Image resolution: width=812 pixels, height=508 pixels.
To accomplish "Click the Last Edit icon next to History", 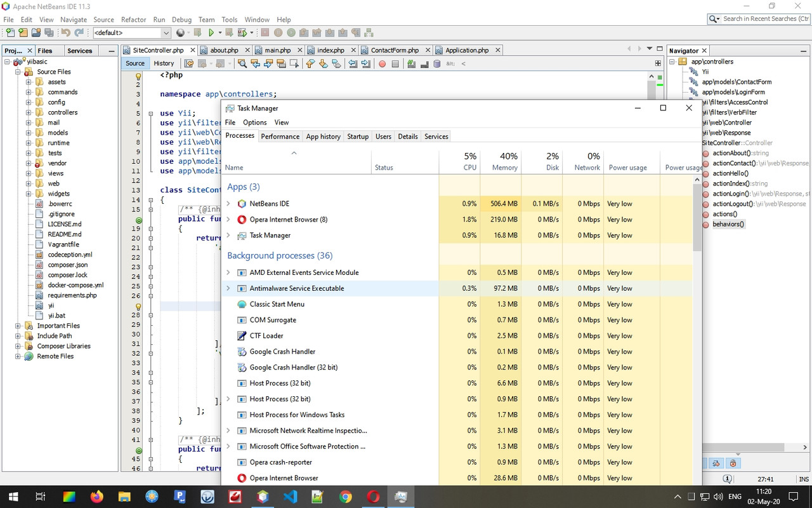I will point(188,63).
